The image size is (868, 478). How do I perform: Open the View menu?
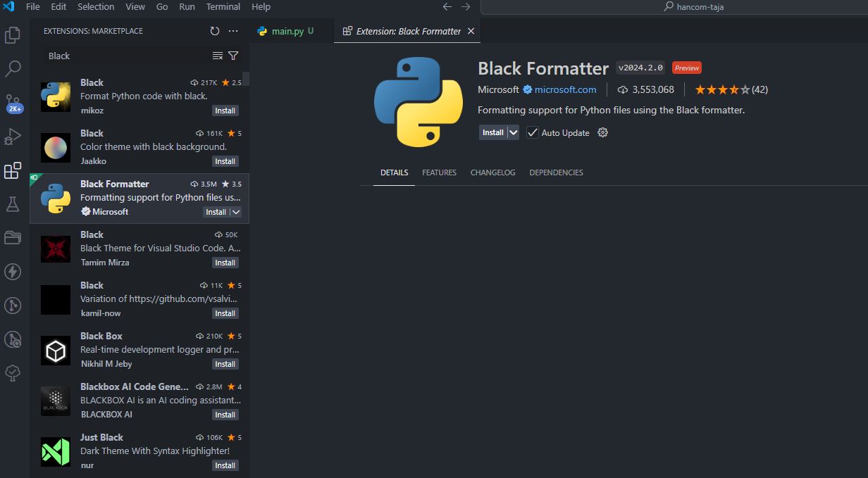(x=135, y=6)
